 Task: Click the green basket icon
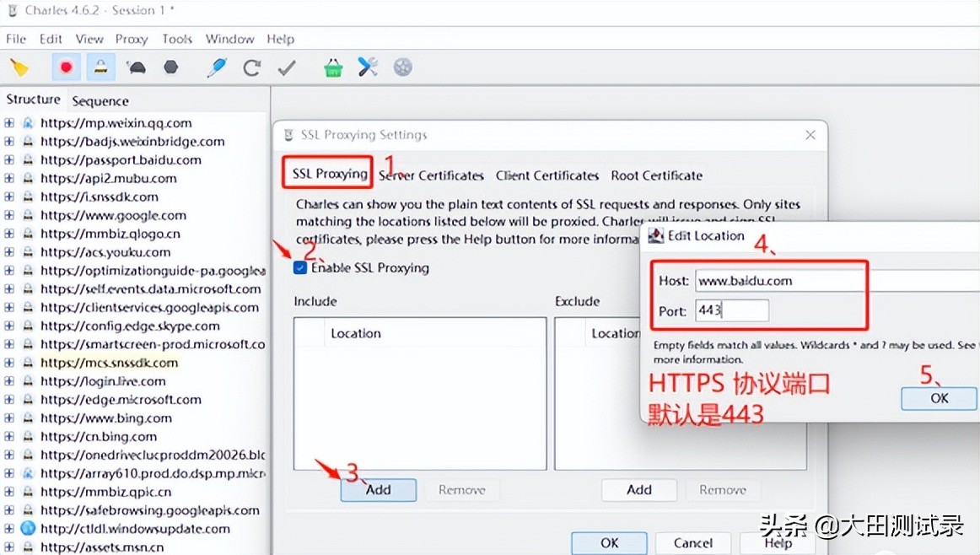(x=333, y=67)
